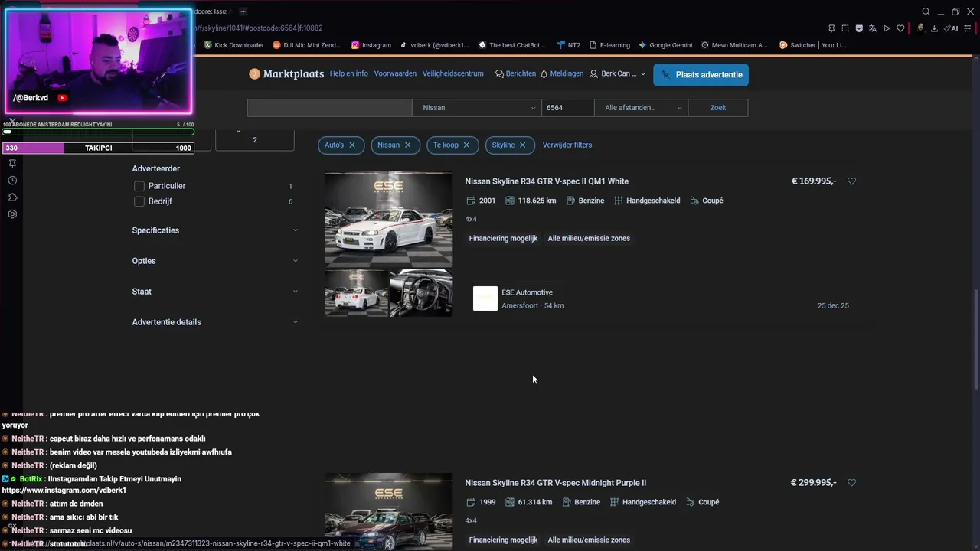Open Help en info link
Image resolution: width=980 pixels, height=551 pixels.
coord(349,74)
